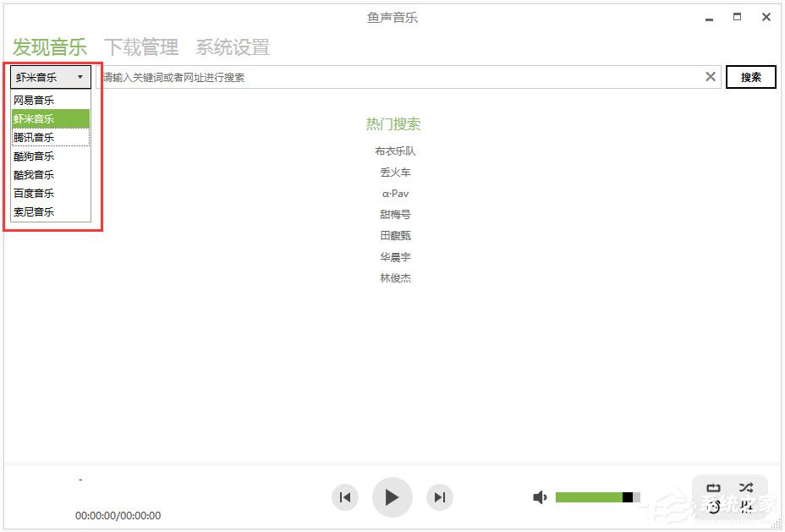Pick 腾讯音乐 from the dropdown list
This screenshot has height=532, width=785.
(x=34, y=137)
